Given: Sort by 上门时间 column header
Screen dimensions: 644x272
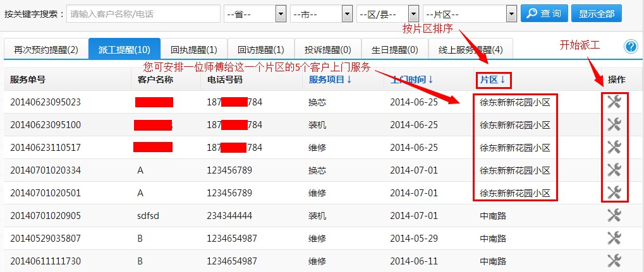Looking at the screenshot, I should pyautogui.click(x=411, y=80).
